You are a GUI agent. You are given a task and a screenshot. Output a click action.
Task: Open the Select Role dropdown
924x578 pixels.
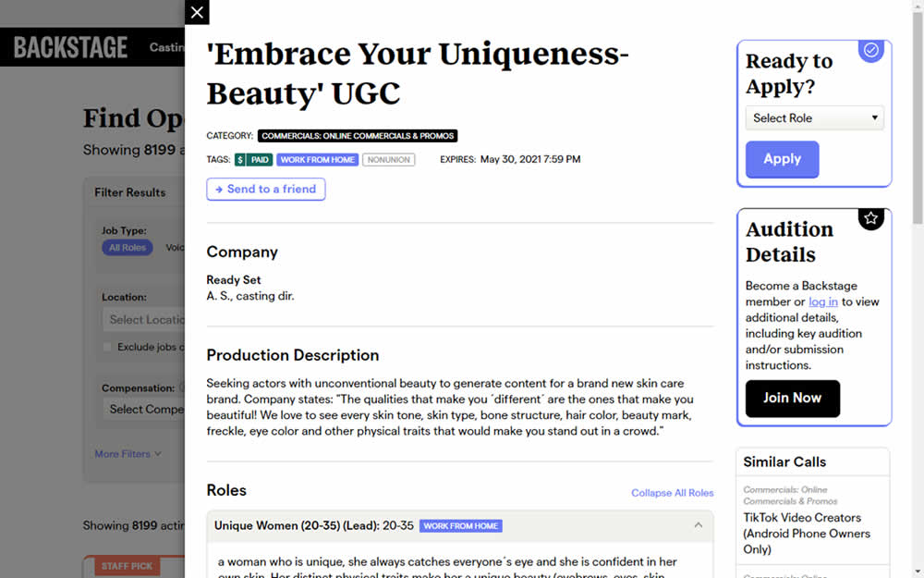click(814, 118)
